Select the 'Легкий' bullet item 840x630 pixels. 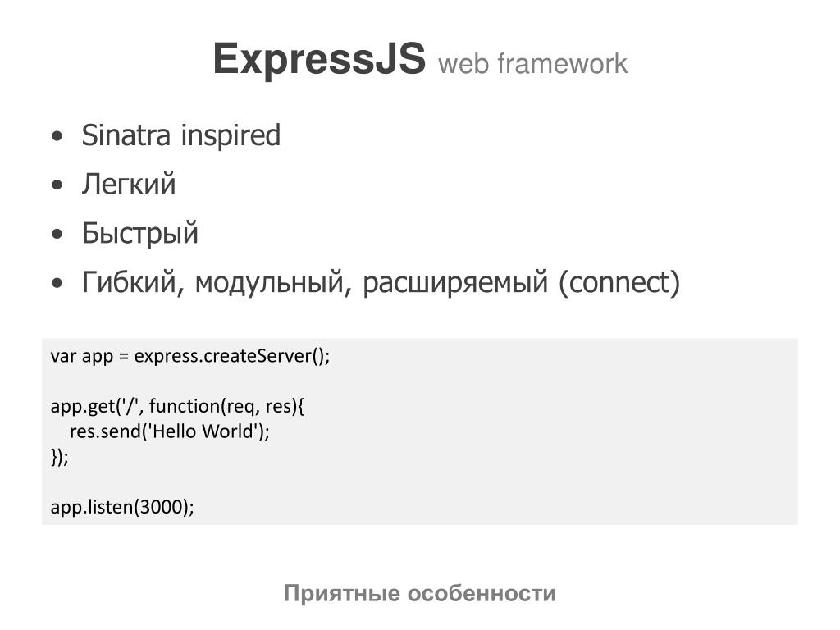(x=129, y=184)
